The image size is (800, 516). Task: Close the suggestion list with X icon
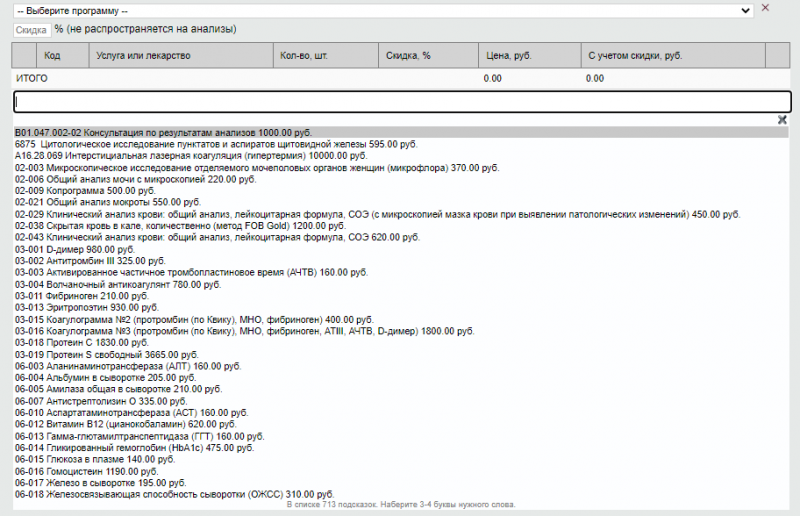[x=783, y=120]
